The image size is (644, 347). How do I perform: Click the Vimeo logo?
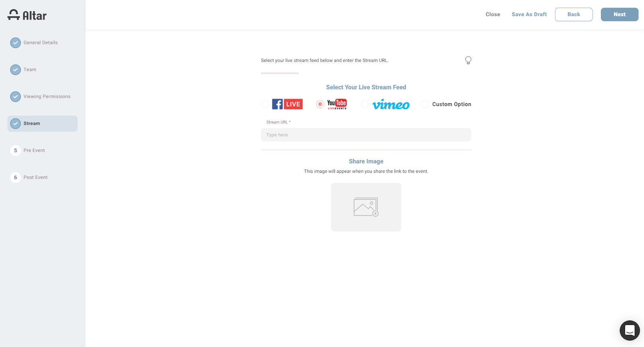coord(391,105)
